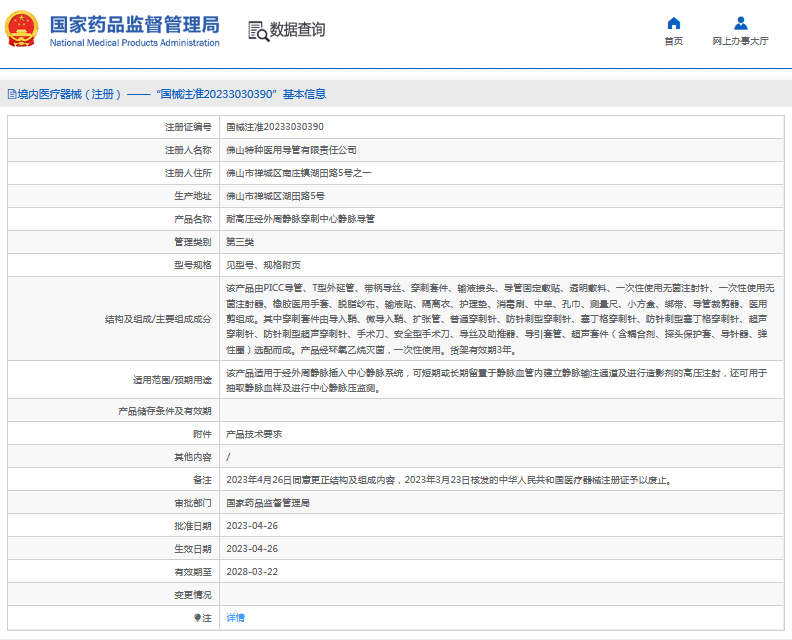Viewport: 792px width, 640px height.
Task: Click the 注册证编号 row label
Action: tap(188, 127)
